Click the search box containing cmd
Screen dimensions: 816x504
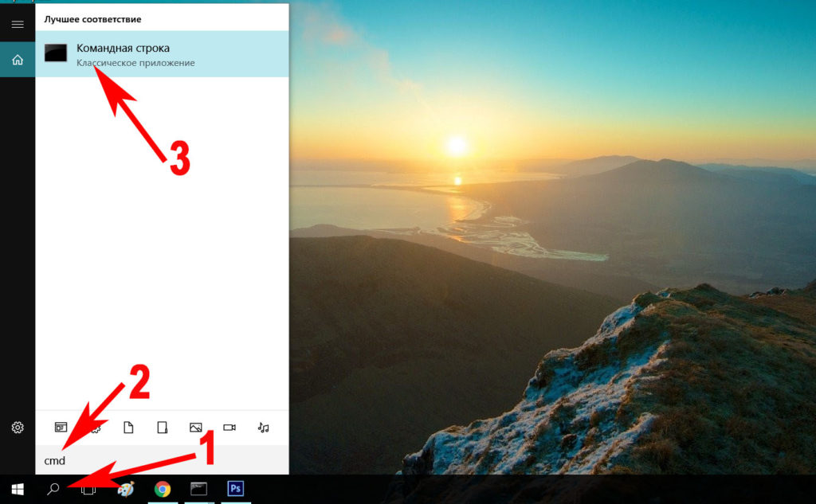(x=159, y=461)
